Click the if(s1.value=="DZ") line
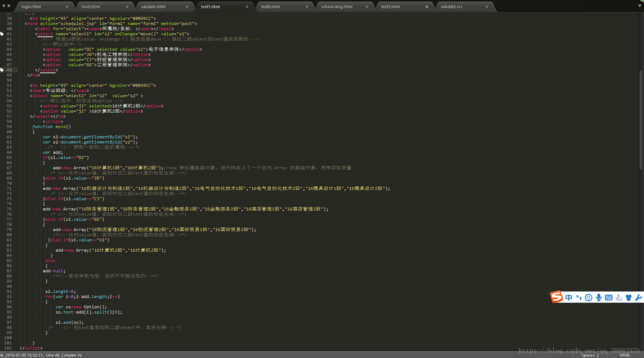644x358 pixels. [x=66, y=157]
